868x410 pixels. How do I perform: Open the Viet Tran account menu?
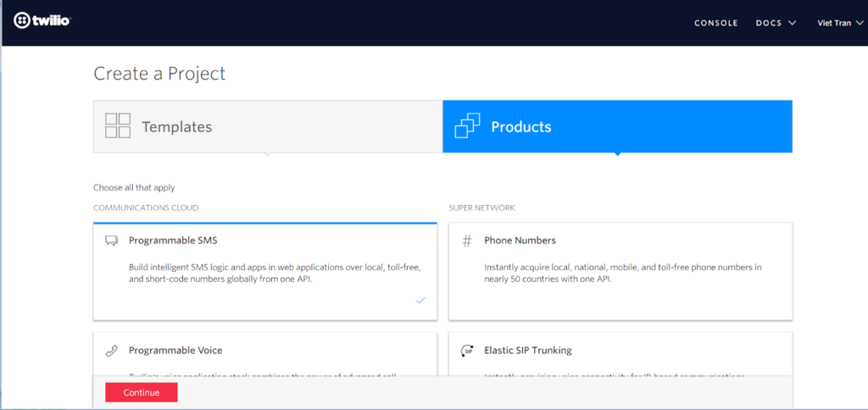pyautogui.click(x=840, y=23)
